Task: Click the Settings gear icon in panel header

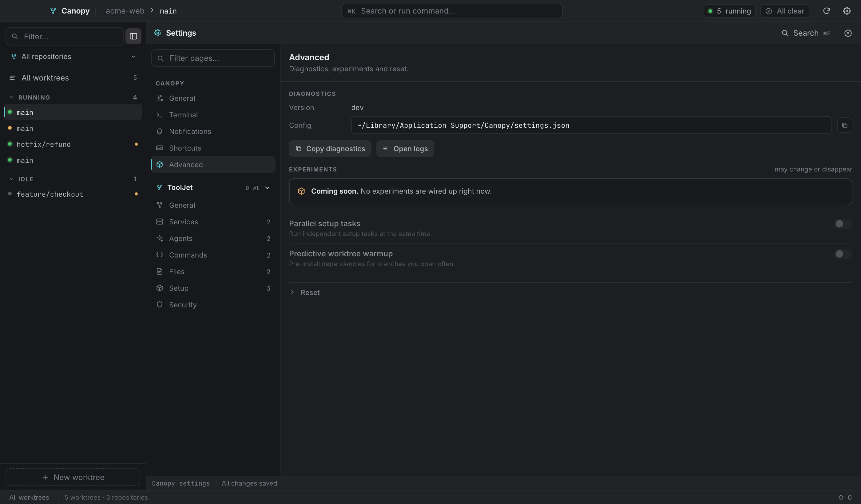Action: coord(157,33)
